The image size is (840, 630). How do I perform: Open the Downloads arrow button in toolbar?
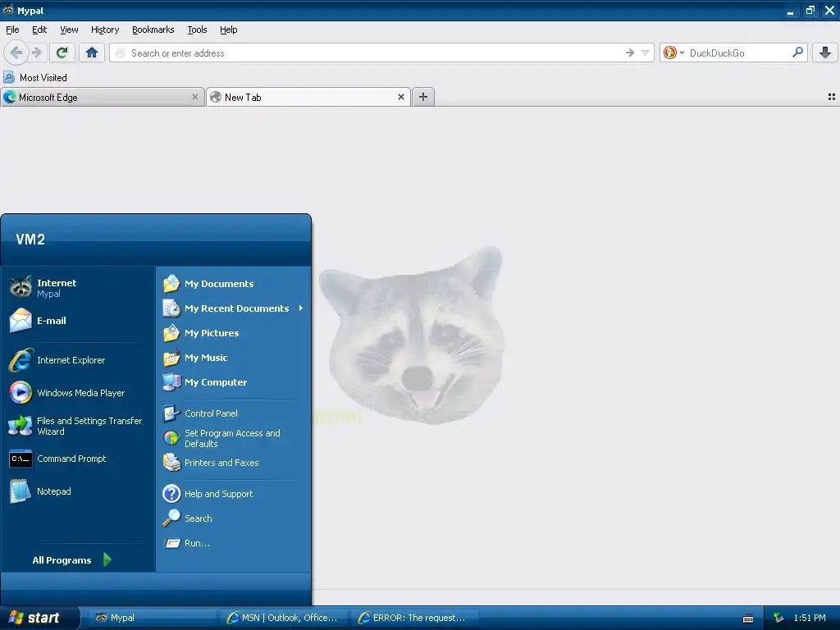[825, 52]
